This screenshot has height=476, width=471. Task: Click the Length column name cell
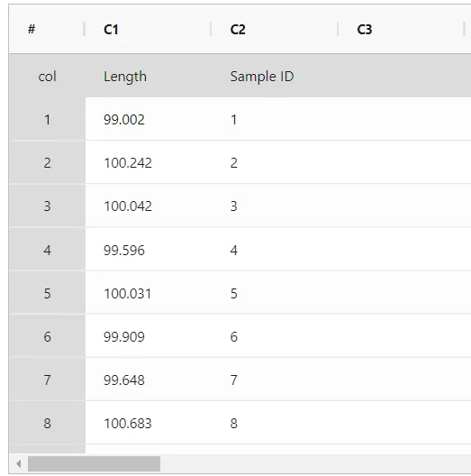[149, 76]
